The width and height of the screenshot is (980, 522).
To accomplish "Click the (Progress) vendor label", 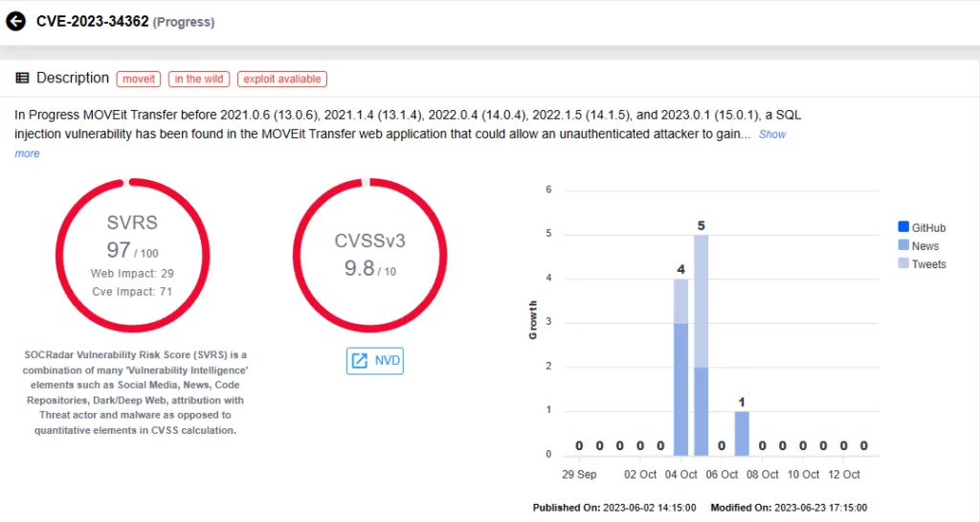I will coord(184,22).
